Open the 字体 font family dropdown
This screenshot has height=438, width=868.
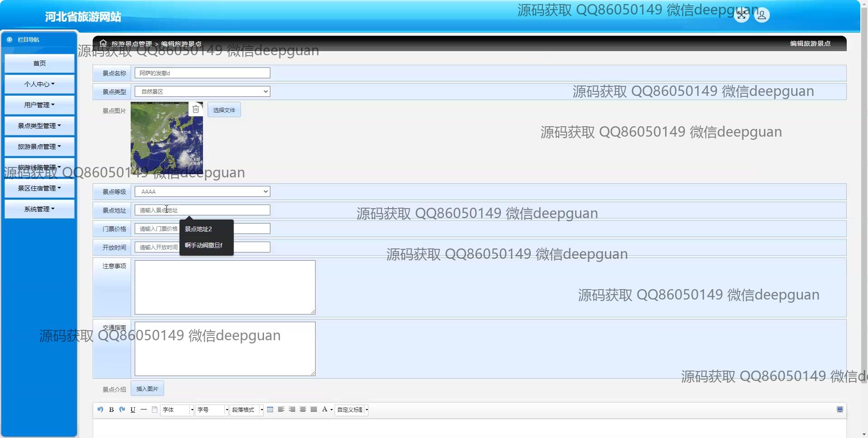click(177, 409)
